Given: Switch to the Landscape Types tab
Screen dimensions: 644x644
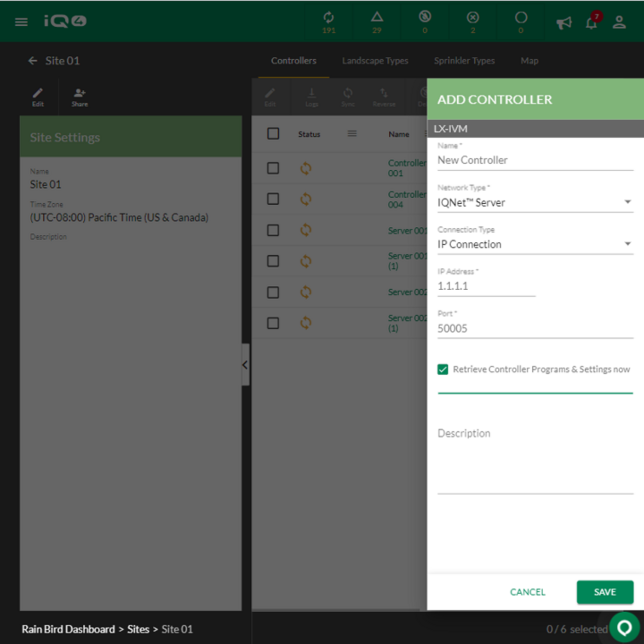Looking at the screenshot, I should (375, 61).
